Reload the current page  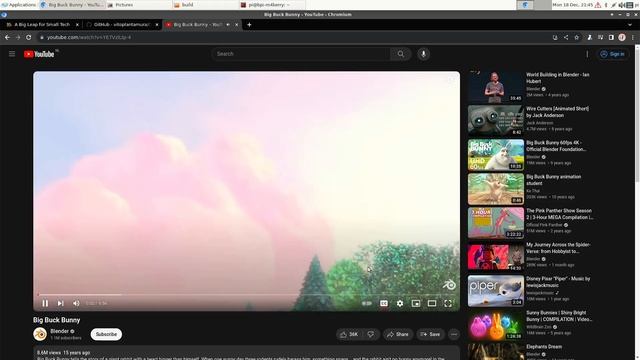(29, 37)
